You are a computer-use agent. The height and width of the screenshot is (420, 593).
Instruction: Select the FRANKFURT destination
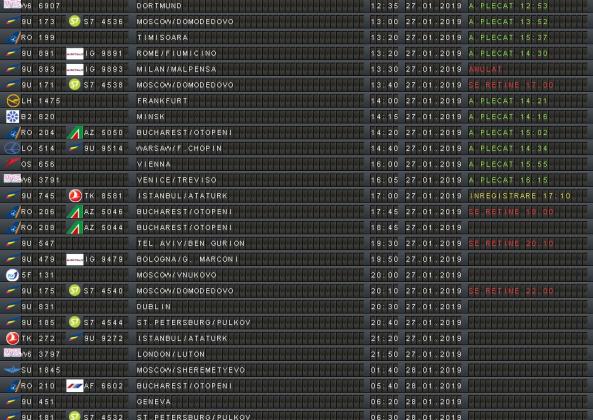pos(162,101)
